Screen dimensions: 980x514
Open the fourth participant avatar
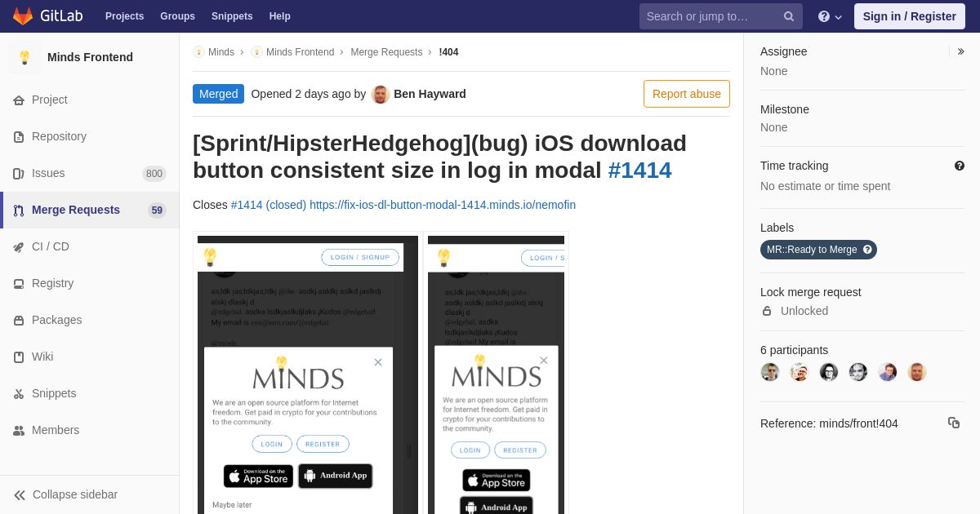pos(858,372)
